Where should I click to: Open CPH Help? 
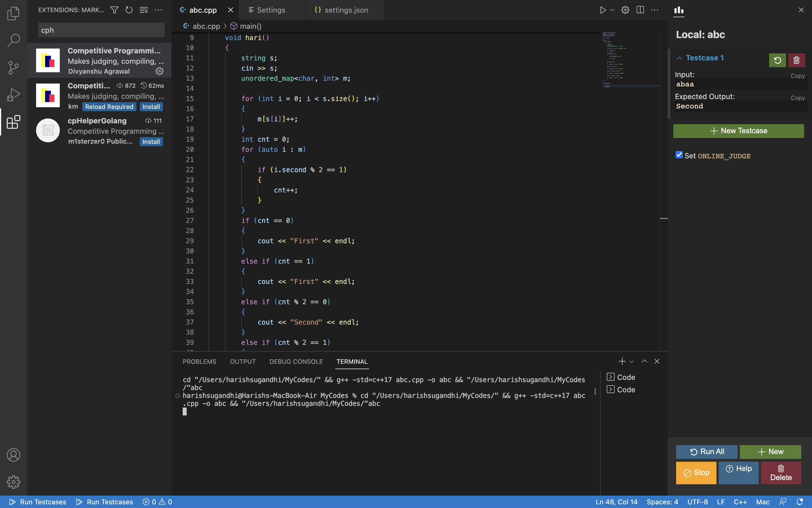click(x=738, y=473)
